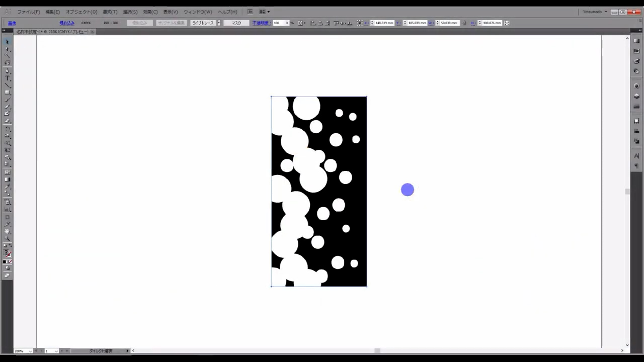Image resolution: width=644 pixels, height=362 pixels.
Task: Select the Type tool
Action: [7, 78]
